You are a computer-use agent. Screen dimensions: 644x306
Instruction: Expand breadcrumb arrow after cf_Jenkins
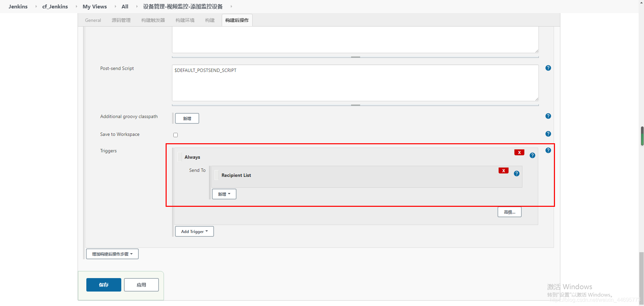(76, 6)
